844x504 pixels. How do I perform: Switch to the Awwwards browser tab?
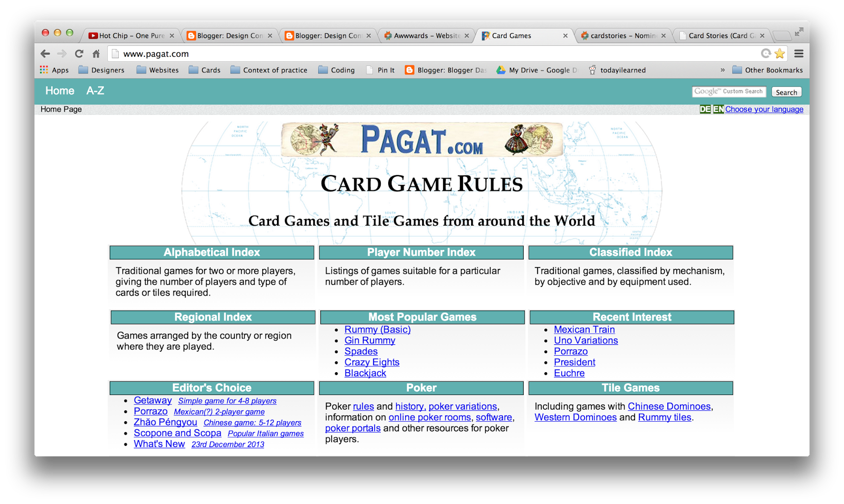click(x=422, y=35)
